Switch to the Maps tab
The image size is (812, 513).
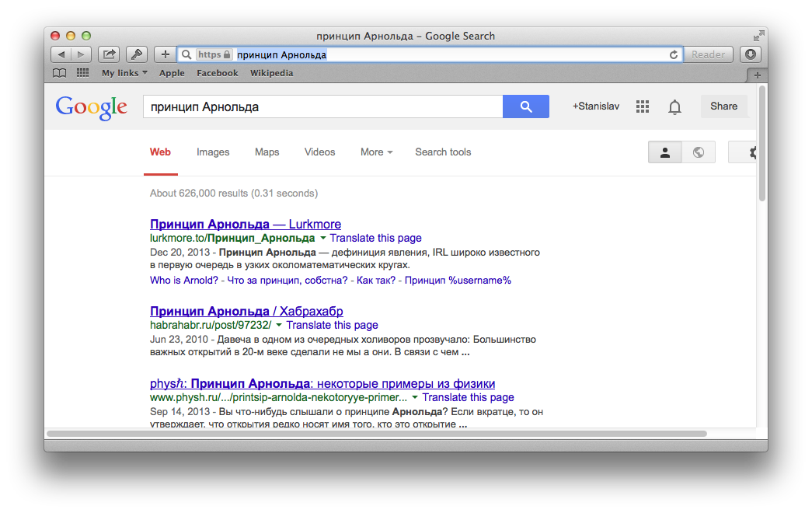point(267,152)
